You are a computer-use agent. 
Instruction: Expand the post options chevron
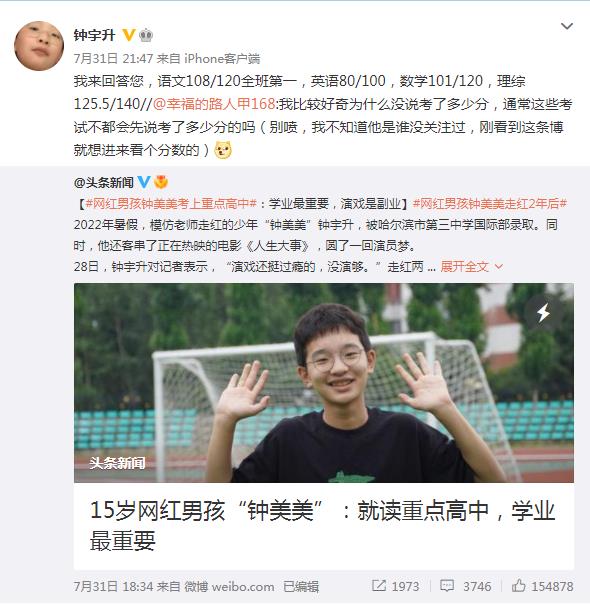click(x=567, y=26)
